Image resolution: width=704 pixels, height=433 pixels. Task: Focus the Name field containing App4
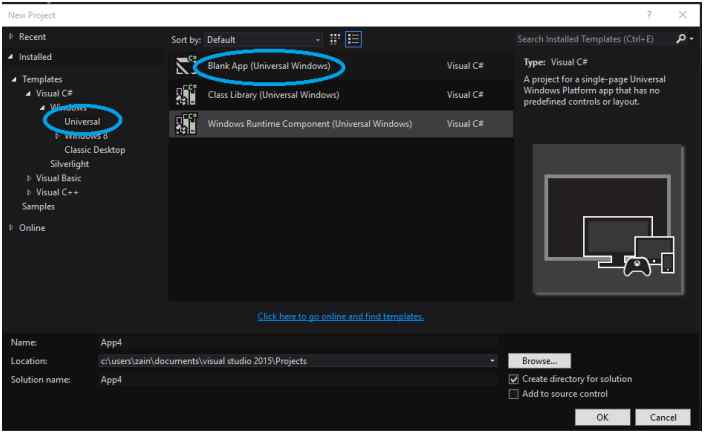coord(297,343)
